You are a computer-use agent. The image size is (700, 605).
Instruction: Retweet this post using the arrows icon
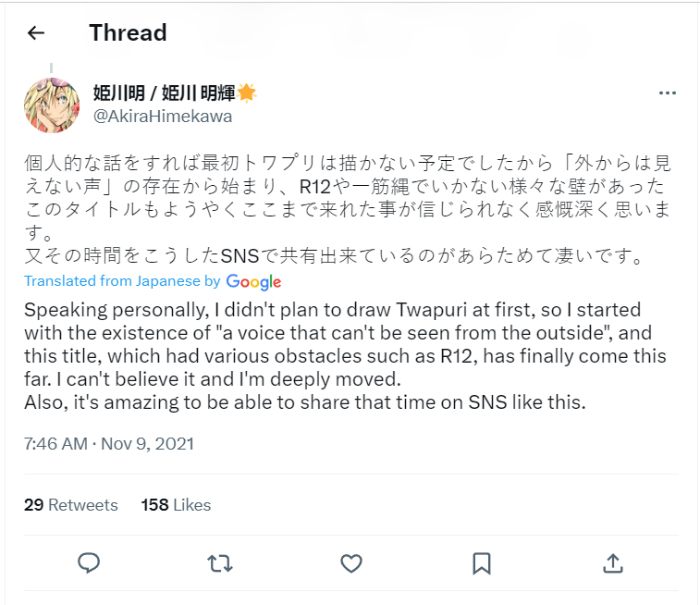(219, 562)
